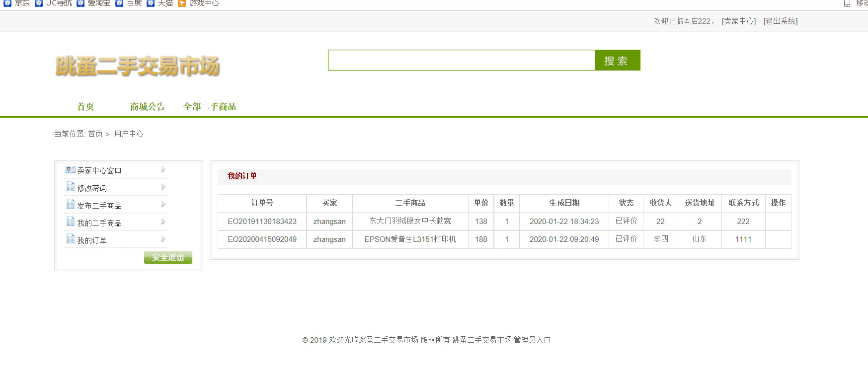Click the document icon beside 我的订单

pyautogui.click(x=71, y=239)
